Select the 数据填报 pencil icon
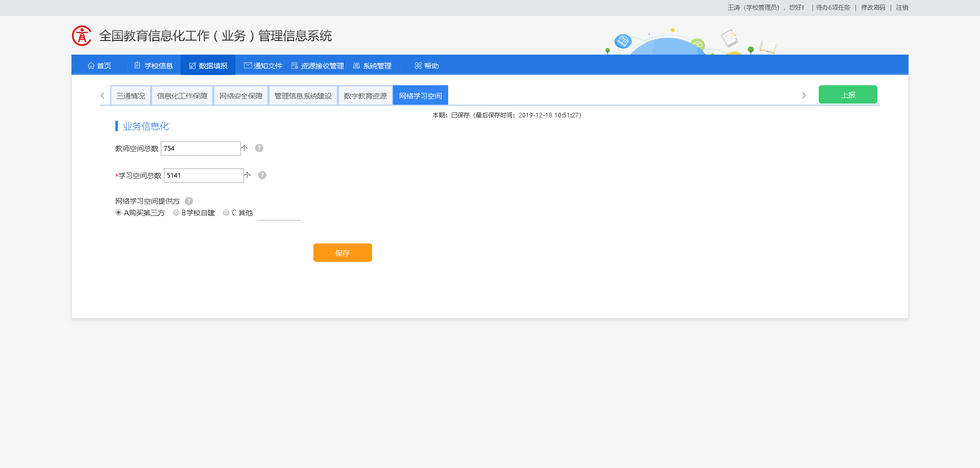Viewport: 980px width, 468px height. click(x=191, y=65)
